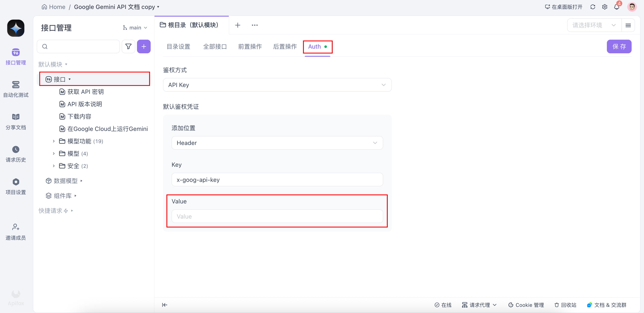This screenshot has width=644, height=313.
Task: Click inside the Value input field
Action: coord(277,216)
